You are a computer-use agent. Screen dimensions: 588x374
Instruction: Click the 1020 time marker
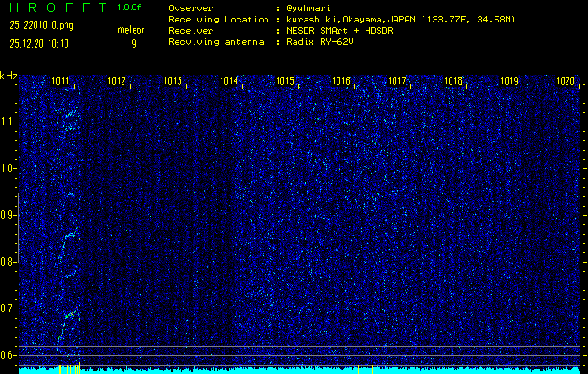click(566, 80)
